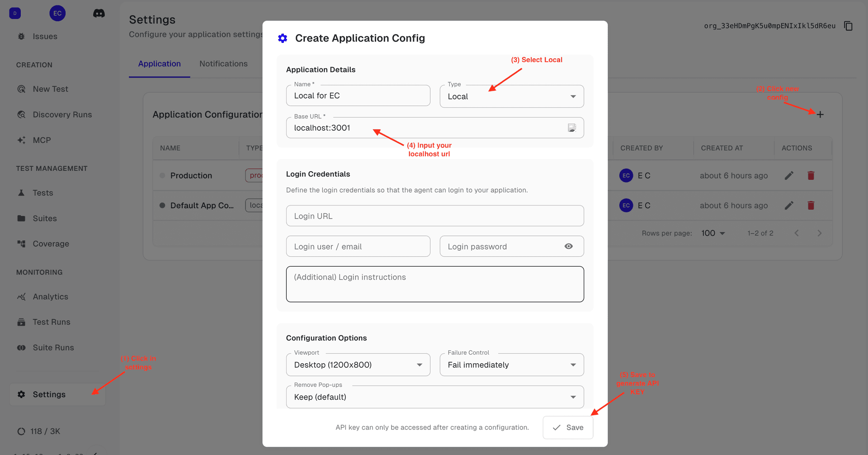Focus the Additional Login instructions text area
This screenshot has width=868, height=455.
tap(434, 284)
